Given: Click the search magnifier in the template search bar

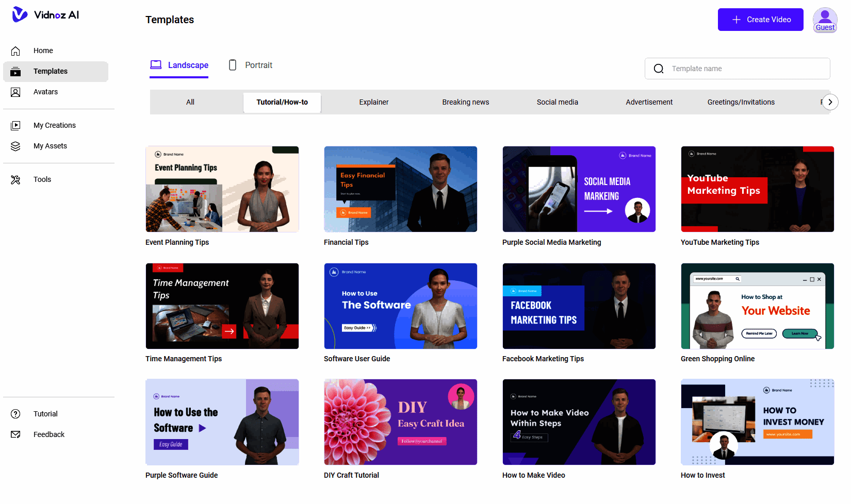Looking at the screenshot, I should [659, 68].
